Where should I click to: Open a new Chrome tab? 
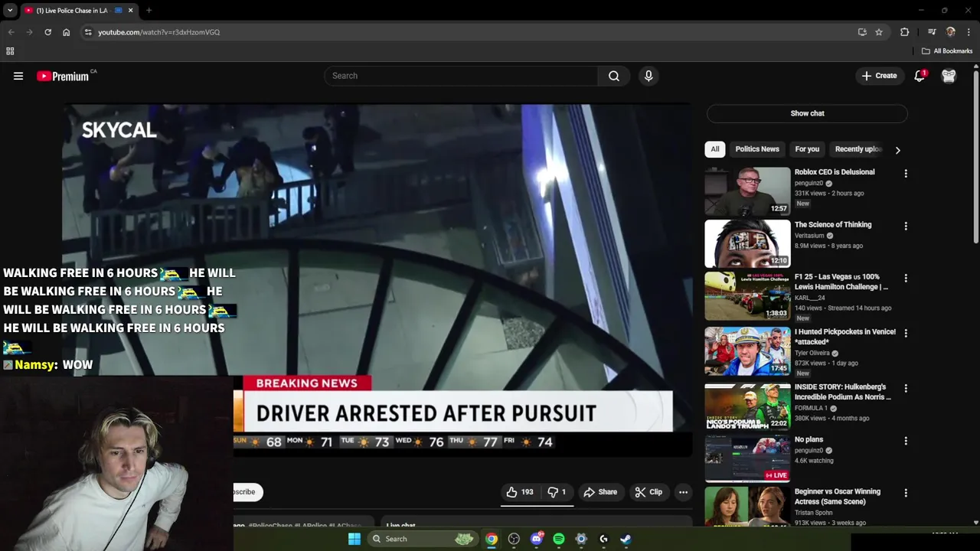(149, 11)
